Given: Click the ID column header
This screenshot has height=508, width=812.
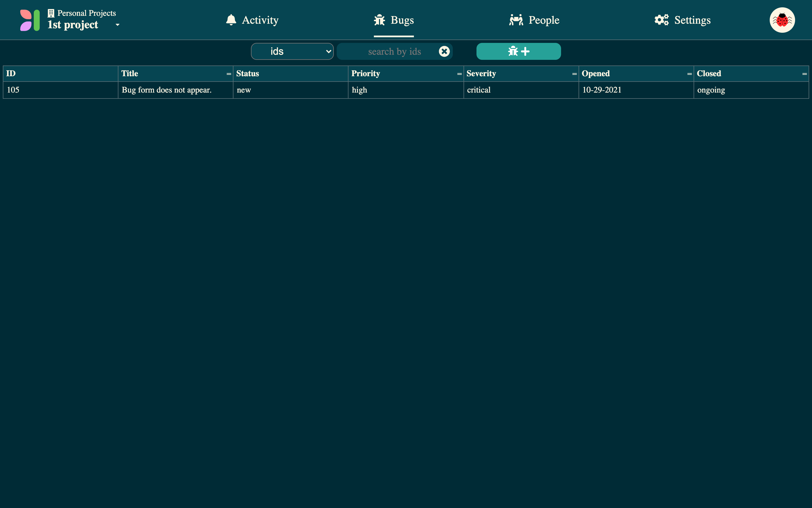Looking at the screenshot, I should tap(60, 74).
